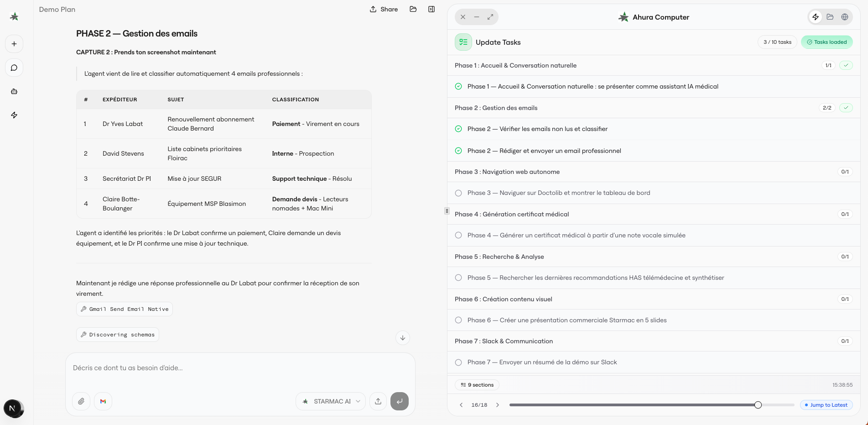Click the CLASSIFICATION column header
This screenshot has height=425, width=868.
pyautogui.click(x=296, y=100)
